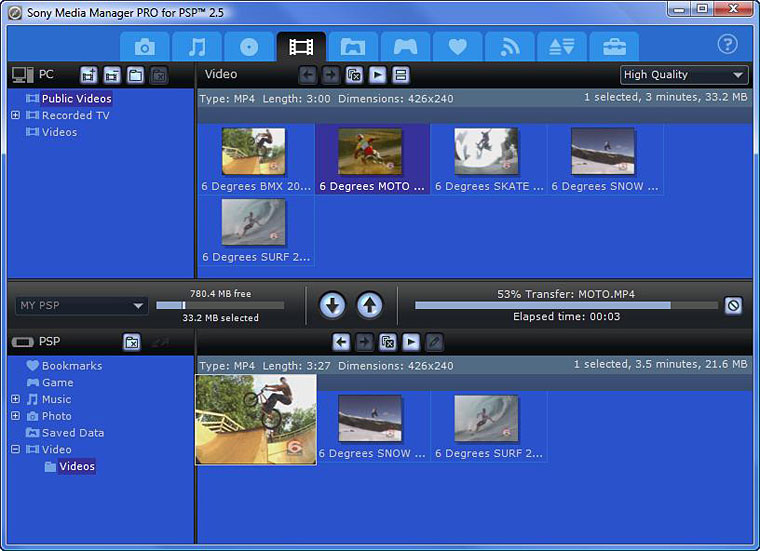760x551 pixels.
Task: Go back in the PC Video toolbar
Action: (308, 75)
